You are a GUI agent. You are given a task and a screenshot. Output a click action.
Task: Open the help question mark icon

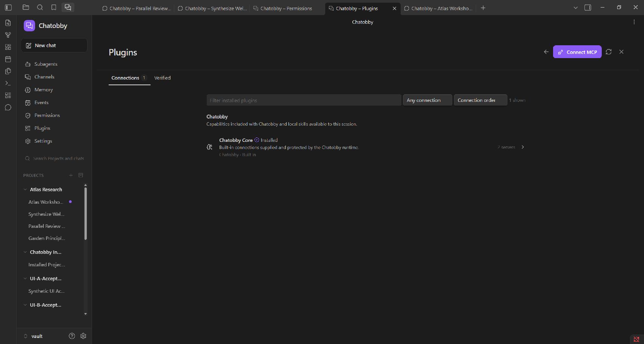tap(72, 336)
